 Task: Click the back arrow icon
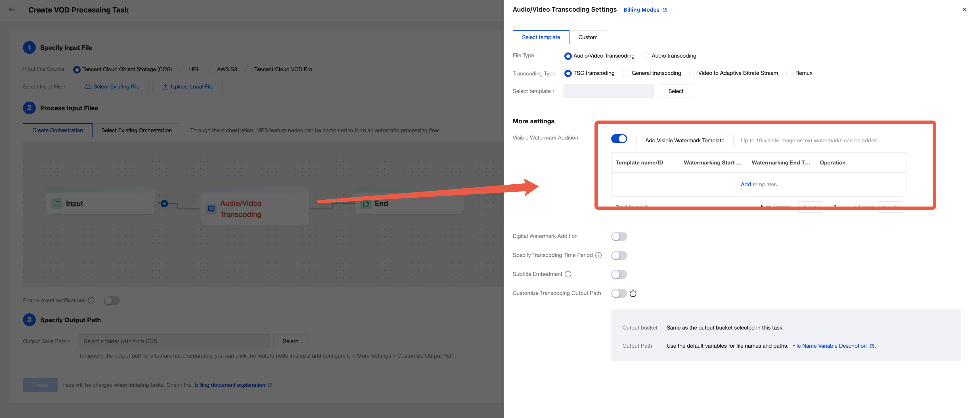tap(12, 10)
